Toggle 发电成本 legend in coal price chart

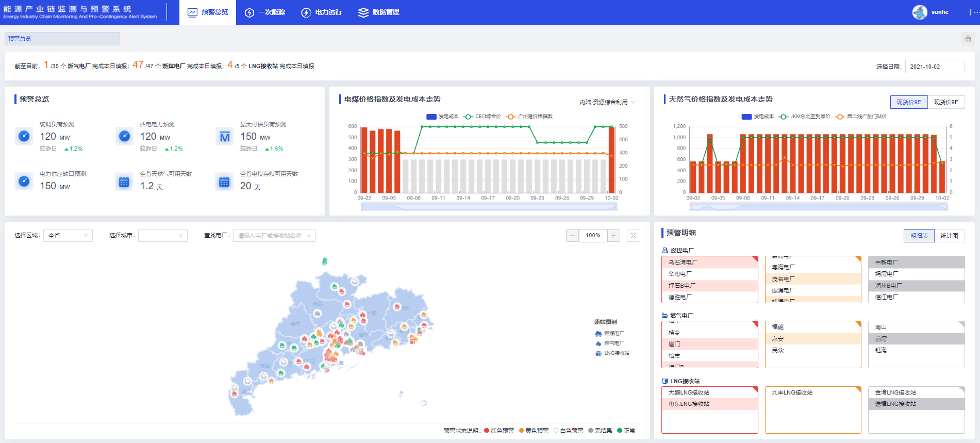tap(442, 117)
